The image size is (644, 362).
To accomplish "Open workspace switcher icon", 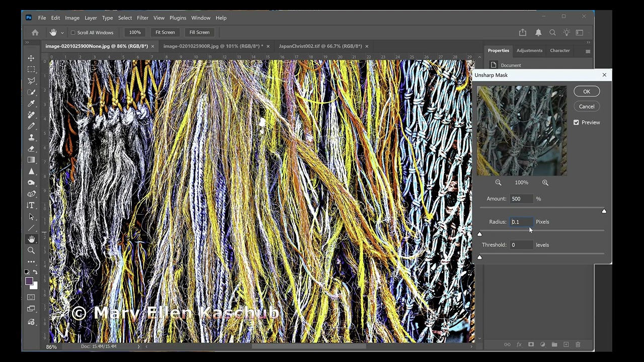I will pyautogui.click(x=579, y=32).
